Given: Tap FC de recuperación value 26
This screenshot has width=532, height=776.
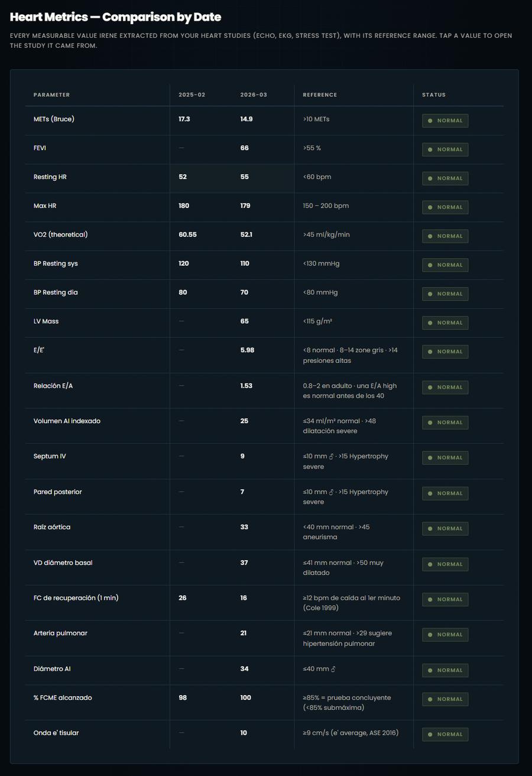Looking at the screenshot, I should 183,599.
